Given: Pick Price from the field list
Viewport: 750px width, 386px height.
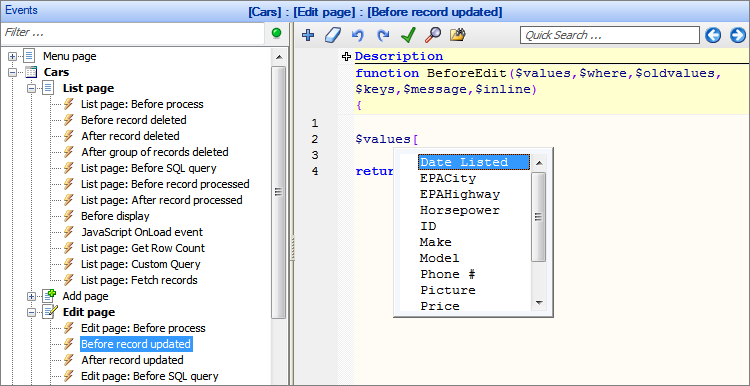Looking at the screenshot, I should tap(440, 306).
